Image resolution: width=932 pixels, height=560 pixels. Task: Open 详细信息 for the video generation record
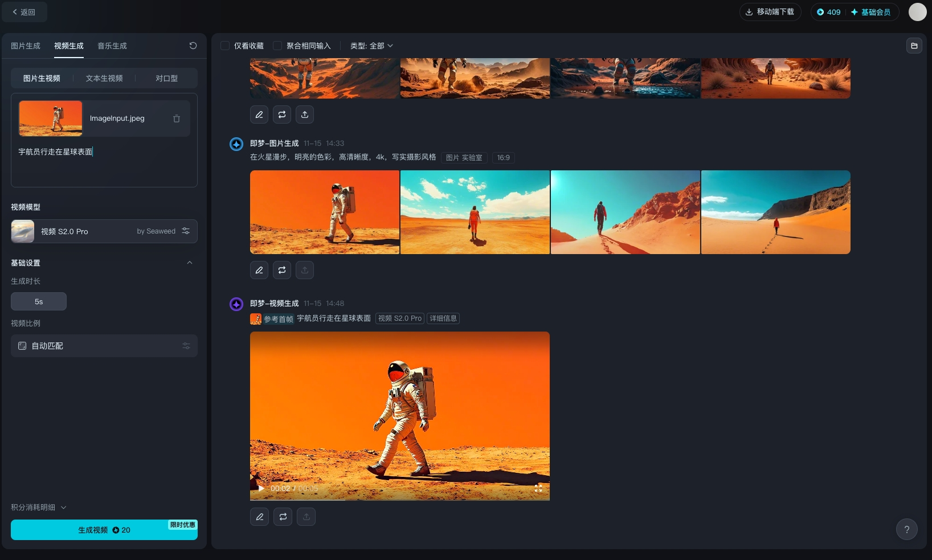click(x=443, y=318)
